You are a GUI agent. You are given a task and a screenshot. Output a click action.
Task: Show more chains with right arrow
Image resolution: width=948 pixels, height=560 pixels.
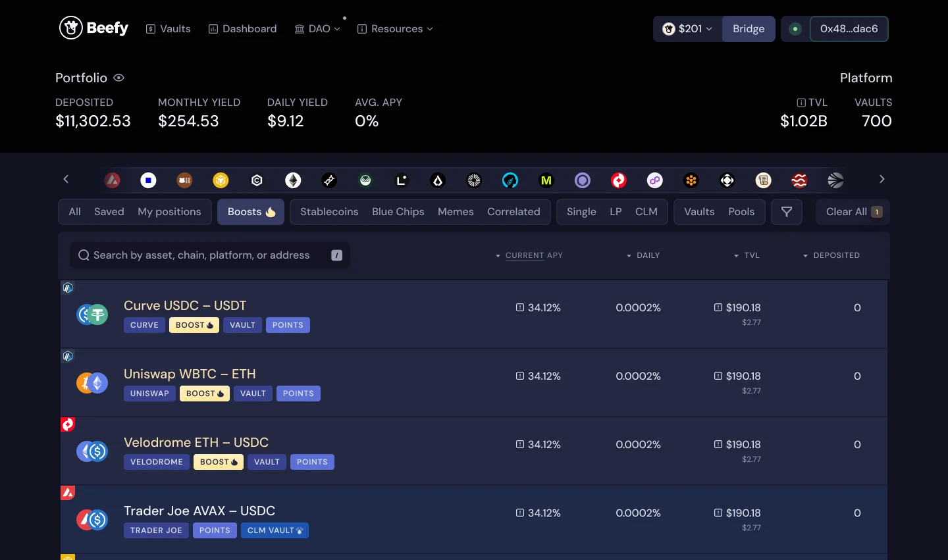(x=882, y=179)
